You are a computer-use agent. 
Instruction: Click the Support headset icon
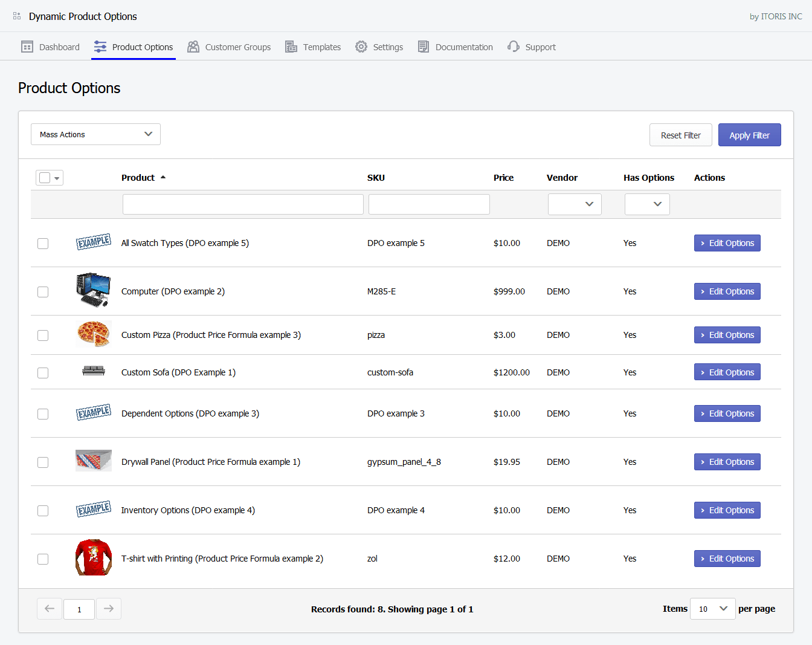click(x=514, y=47)
